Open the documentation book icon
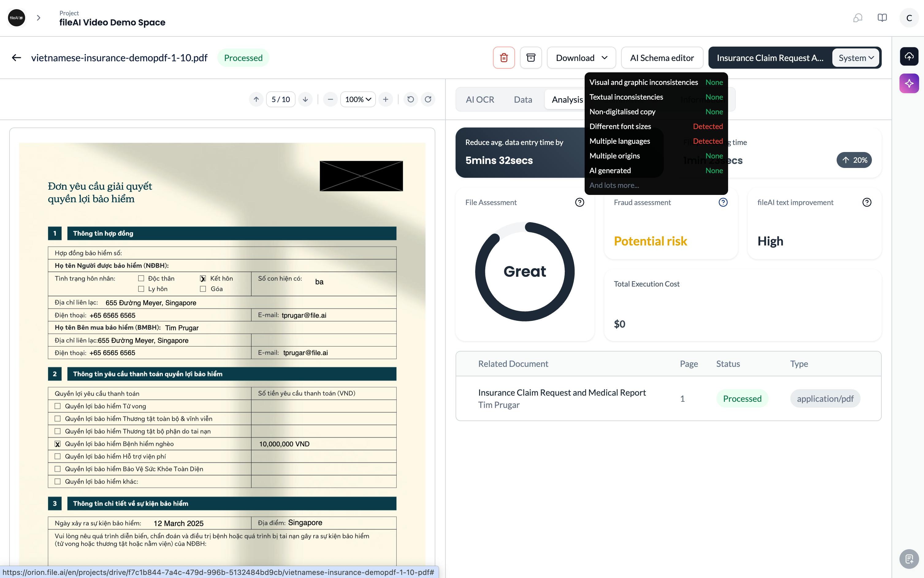Image resolution: width=924 pixels, height=578 pixels. click(882, 18)
